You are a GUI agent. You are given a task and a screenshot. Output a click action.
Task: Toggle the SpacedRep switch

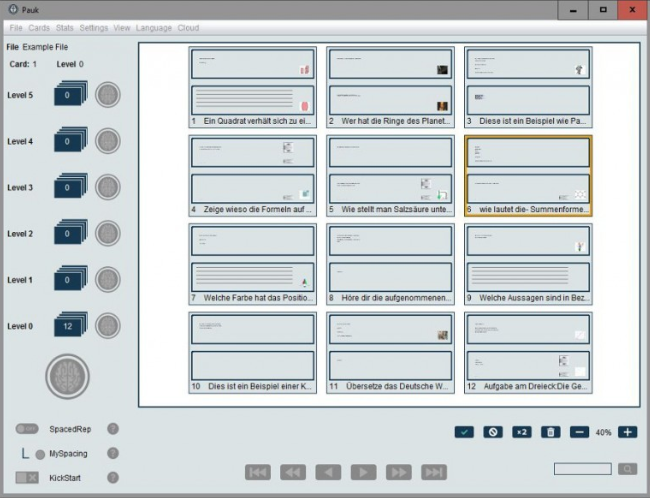click(x=27, y=429)
